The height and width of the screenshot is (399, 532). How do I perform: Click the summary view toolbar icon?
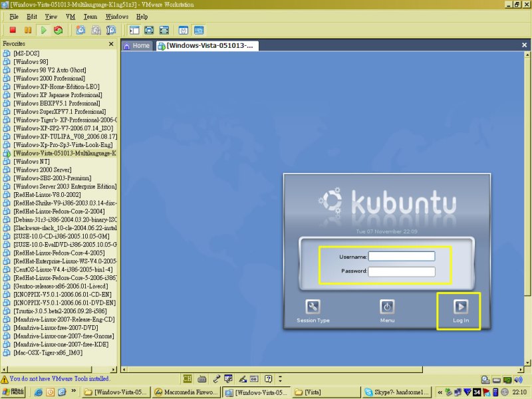tap(184, 30)
